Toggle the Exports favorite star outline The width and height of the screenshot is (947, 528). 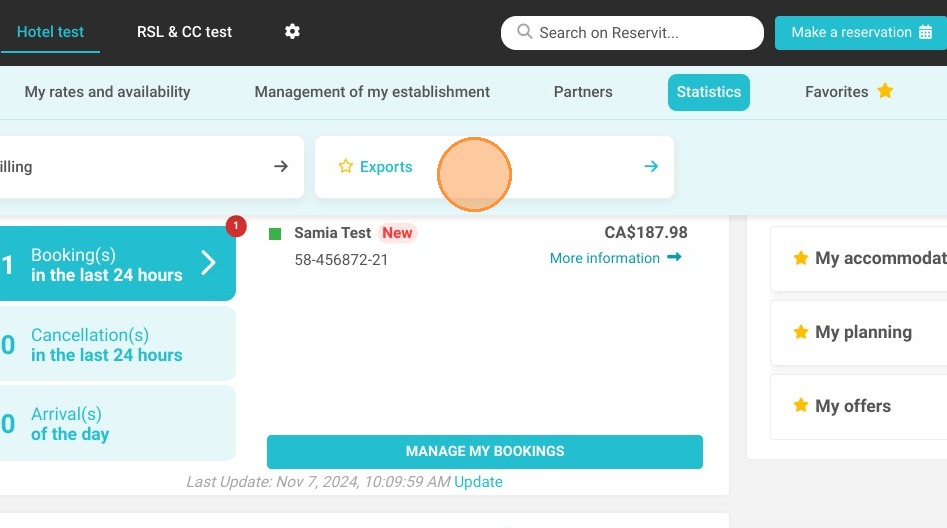(345, 166)
